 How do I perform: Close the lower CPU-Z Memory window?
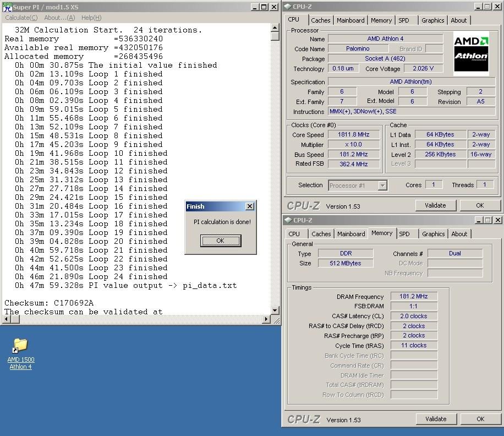498,220
